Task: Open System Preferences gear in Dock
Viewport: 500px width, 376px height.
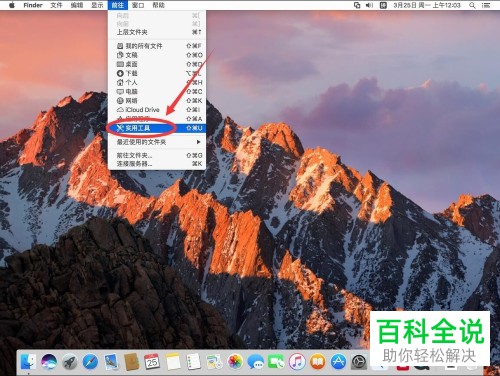Action: click(359, 362)
